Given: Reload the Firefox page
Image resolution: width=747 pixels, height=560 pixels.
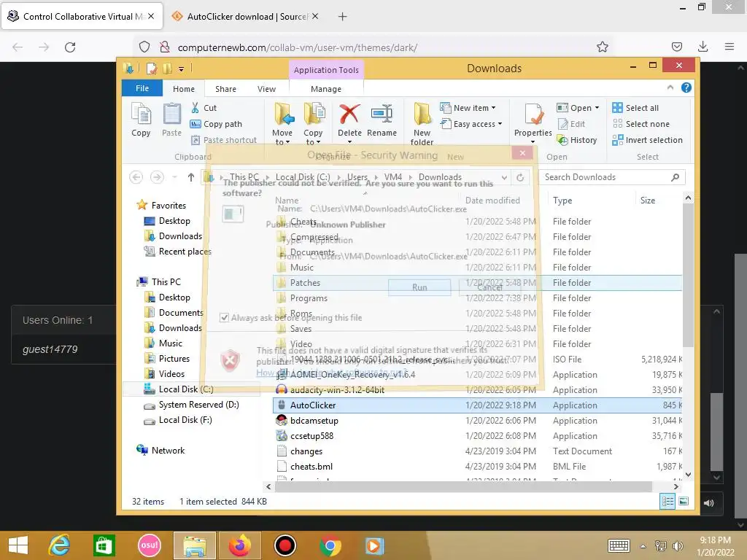Looking at the screenshot, I should [70, 47].
